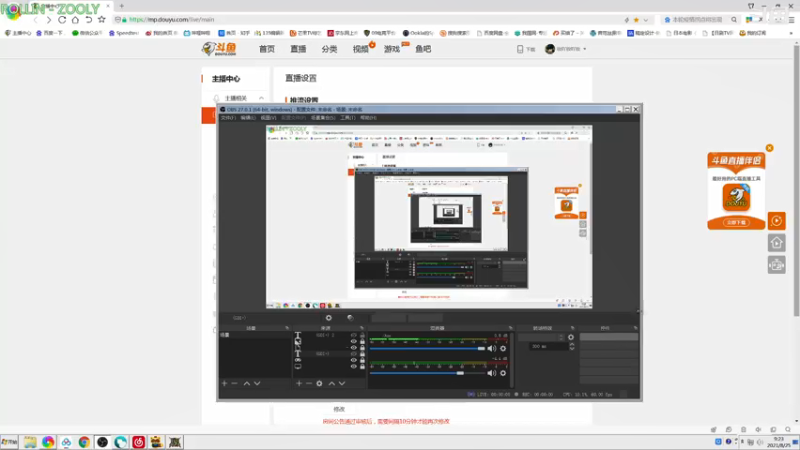The image size is (800, 450).
Task: Toggle lock of the display capture source
Action: pyautogui.click(x=363, y=366)
